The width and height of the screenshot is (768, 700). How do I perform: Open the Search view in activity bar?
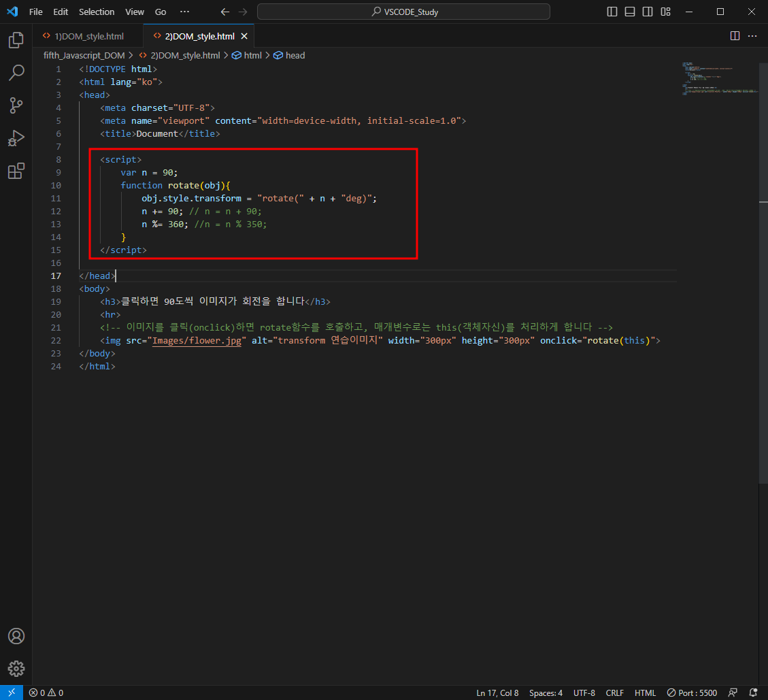coord(16,73)
